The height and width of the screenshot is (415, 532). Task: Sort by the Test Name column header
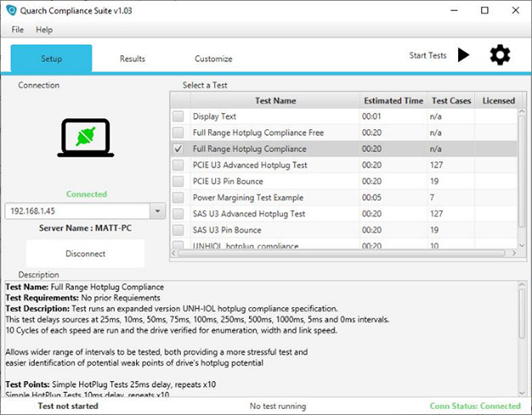[x=275, y=100]
